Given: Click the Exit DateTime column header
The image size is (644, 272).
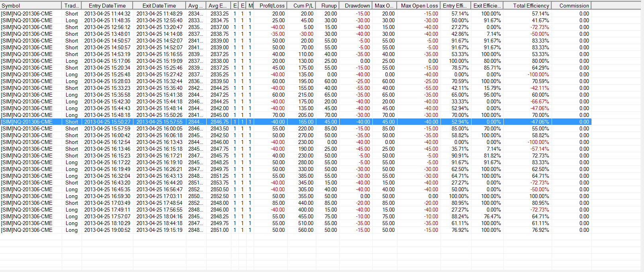Looking at the screenshot, I should (x=159, y=6).
